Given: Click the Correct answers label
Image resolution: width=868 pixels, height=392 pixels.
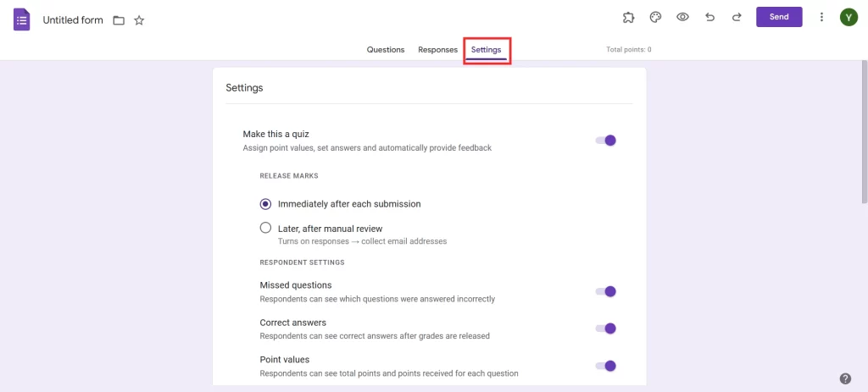Looking at the screenshot, I should pos(292,323).
